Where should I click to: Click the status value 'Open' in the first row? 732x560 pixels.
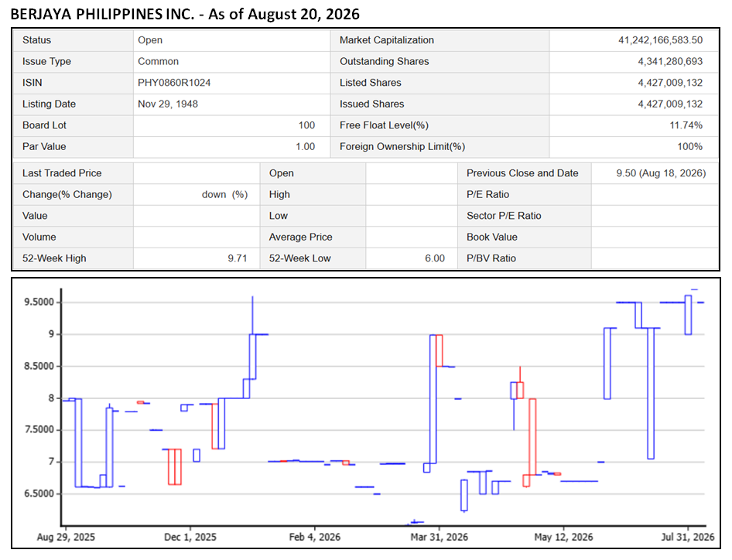point(150,40)
